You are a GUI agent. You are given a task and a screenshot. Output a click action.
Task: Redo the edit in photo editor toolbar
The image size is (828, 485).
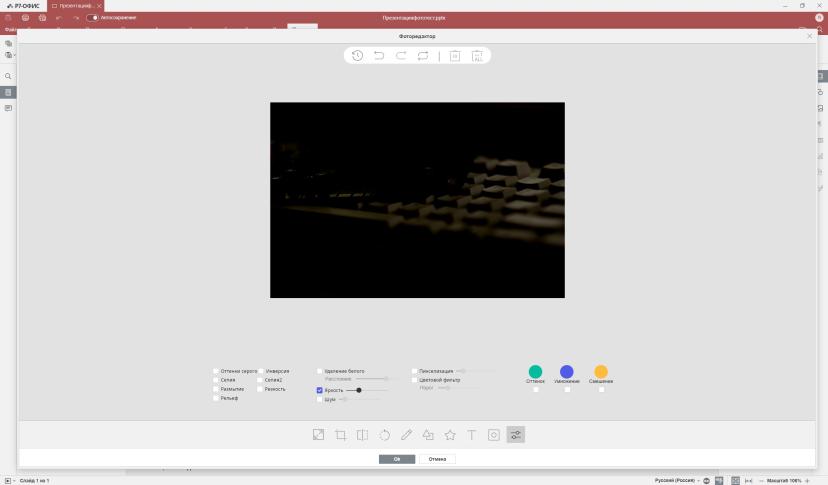click(401, 55)
